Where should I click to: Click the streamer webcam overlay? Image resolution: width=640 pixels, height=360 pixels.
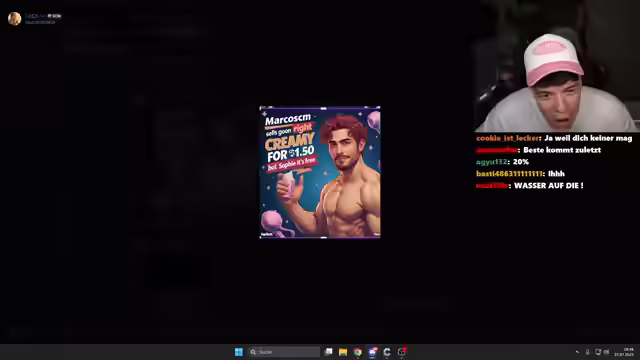[x=557, y=66]
